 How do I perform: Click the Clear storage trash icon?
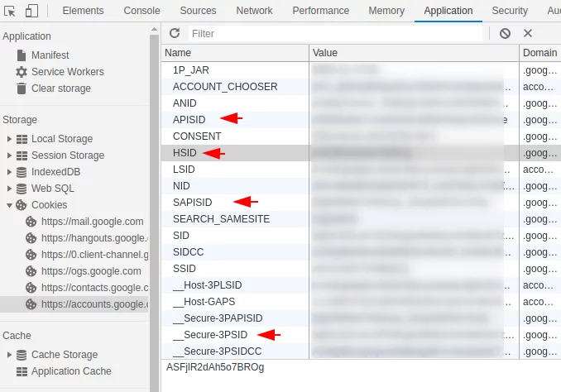tap(22, 88)
